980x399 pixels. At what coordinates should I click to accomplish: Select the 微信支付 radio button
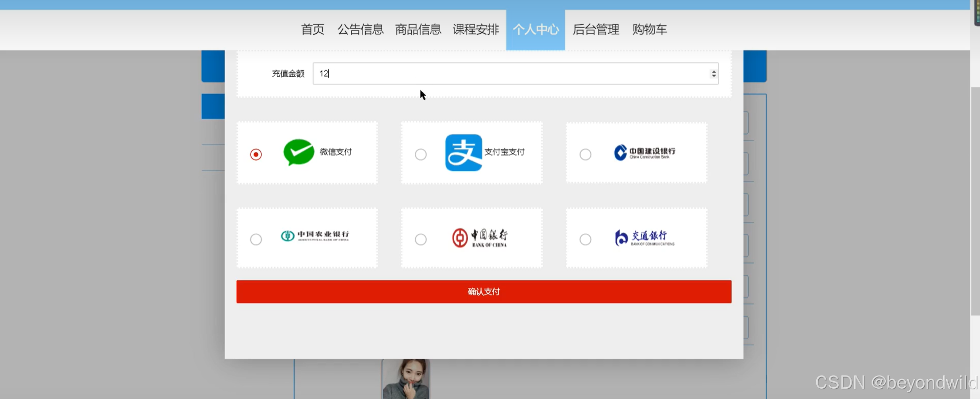(x=256, y=154)
